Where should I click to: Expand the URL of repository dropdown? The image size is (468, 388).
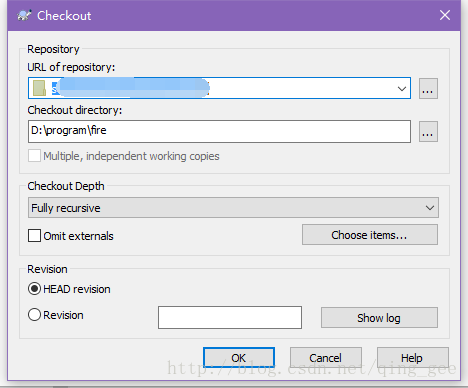click(402, 89)
